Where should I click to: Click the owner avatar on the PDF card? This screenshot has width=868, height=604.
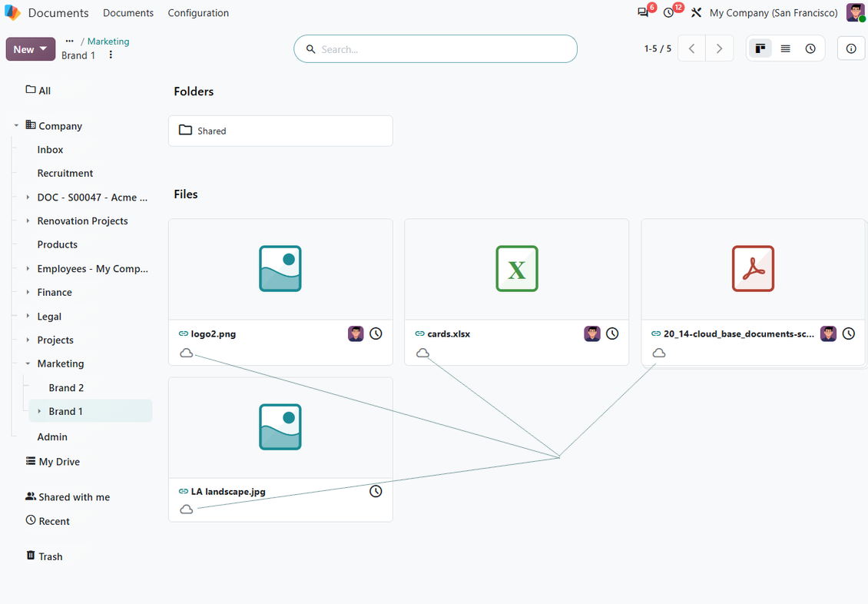click(x=828, y=334)
